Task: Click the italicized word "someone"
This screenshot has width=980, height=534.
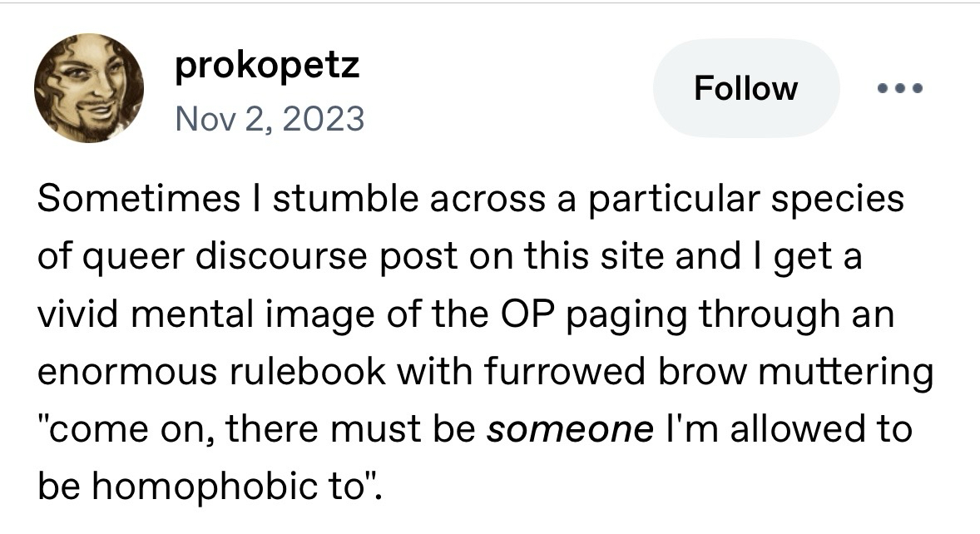Action: coord(570,430)
